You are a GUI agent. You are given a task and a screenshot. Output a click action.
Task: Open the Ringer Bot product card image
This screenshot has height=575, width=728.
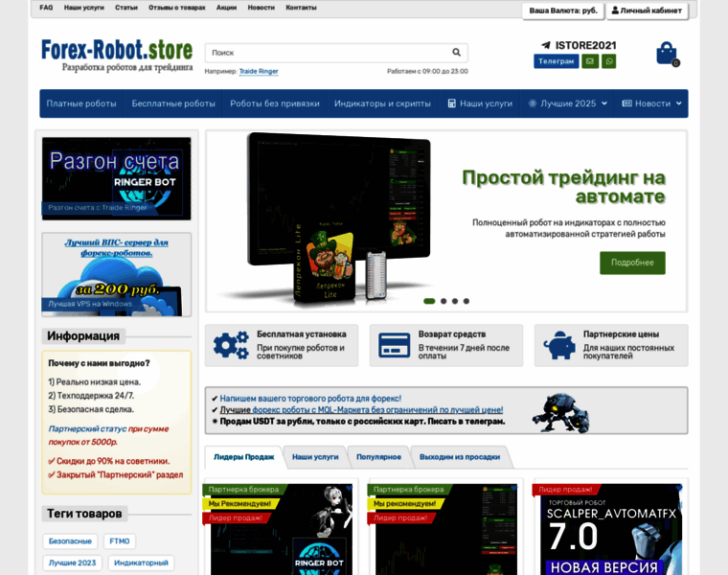tap(281, 529)
